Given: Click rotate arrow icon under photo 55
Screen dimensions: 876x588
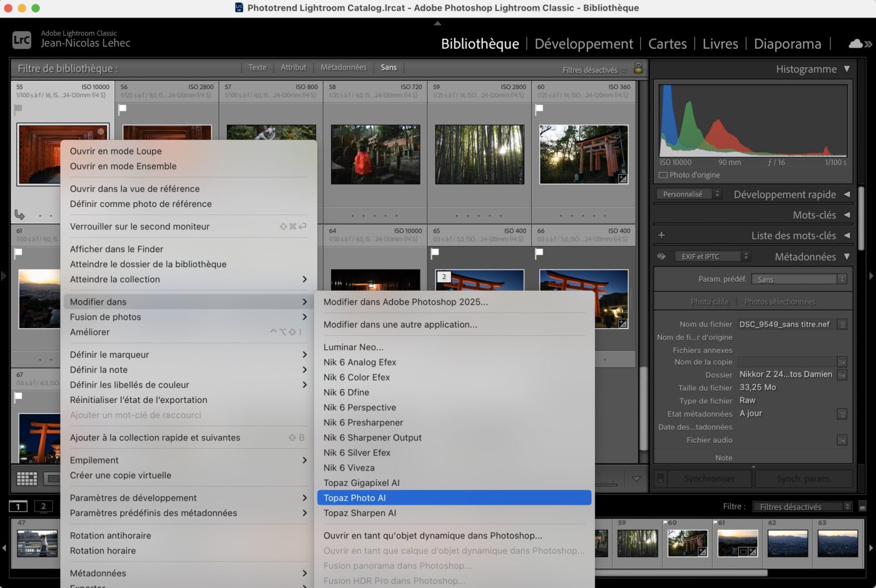Looking at the screenshot, I should (x=19, y=215).
